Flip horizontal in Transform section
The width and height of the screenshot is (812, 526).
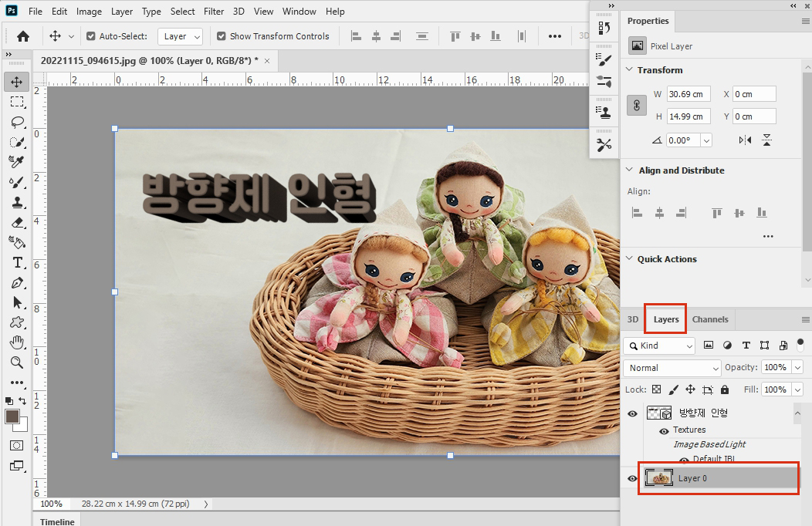(745, 140)
